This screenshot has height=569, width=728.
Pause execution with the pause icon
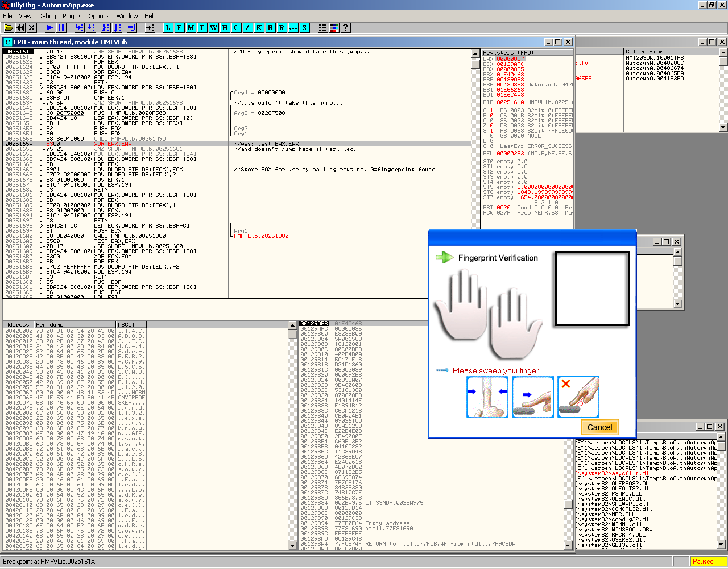(61, 27)
